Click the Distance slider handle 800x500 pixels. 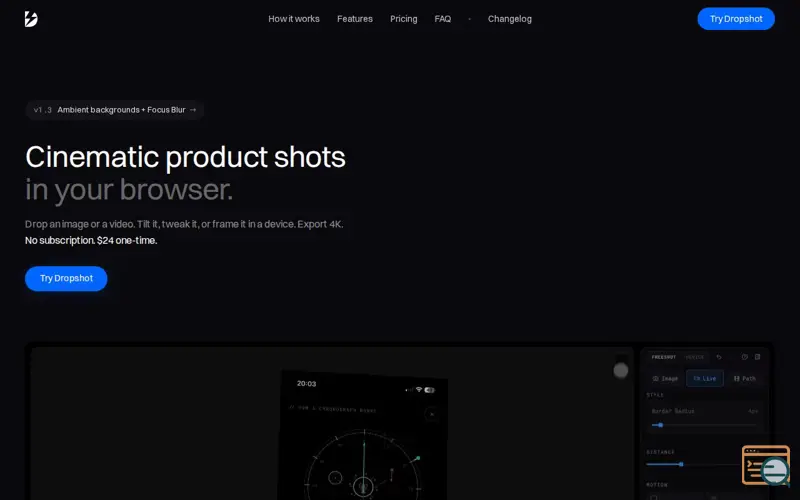(681, 464)
